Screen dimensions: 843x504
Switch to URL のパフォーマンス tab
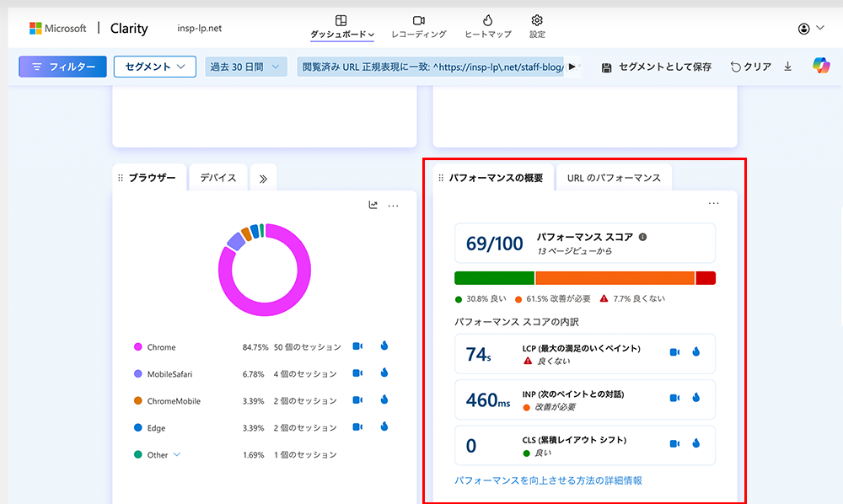pyautogui.click(x=614, y=178)
